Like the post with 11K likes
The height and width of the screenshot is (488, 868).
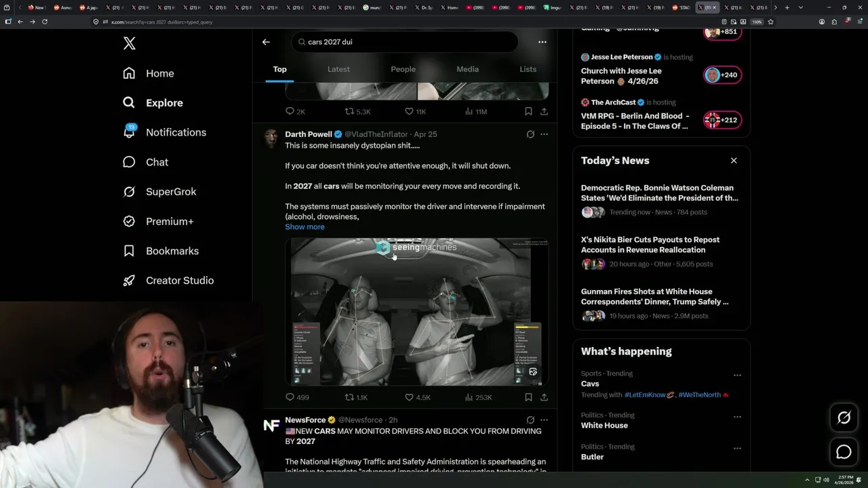(409, 112)
